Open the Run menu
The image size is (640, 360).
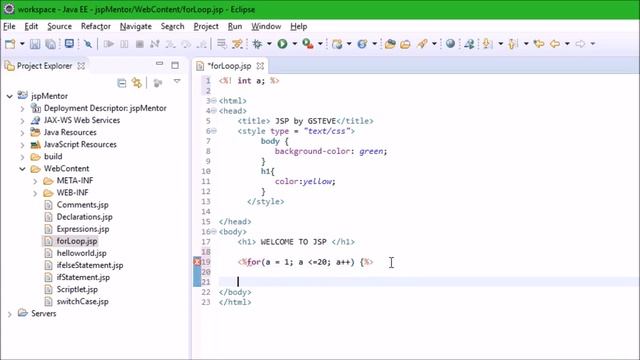[235, 26]
